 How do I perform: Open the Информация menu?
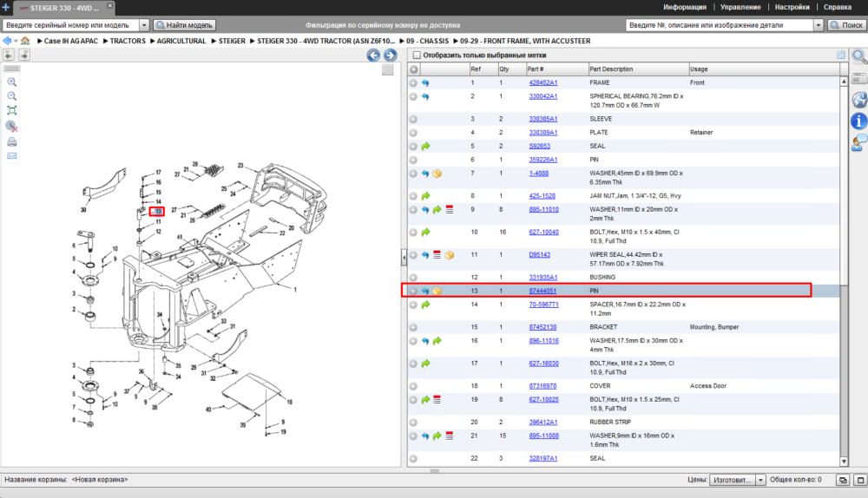[x=685, y=7]
